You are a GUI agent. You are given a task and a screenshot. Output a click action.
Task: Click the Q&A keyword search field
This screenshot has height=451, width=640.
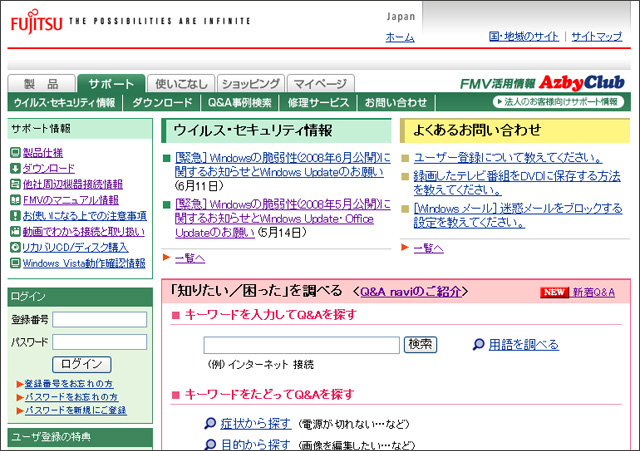coord(302,345)
